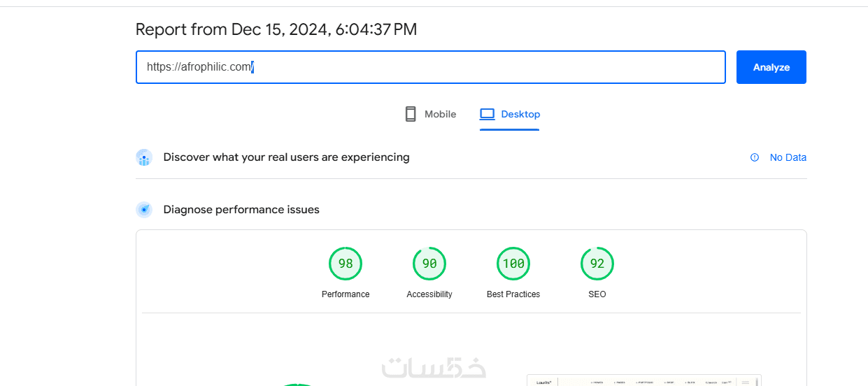Open the Performance score gauge showing 98

(346, 264)
